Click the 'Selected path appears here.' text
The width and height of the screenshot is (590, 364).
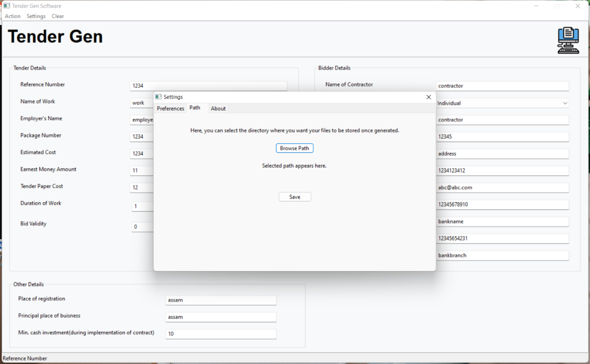294,165
